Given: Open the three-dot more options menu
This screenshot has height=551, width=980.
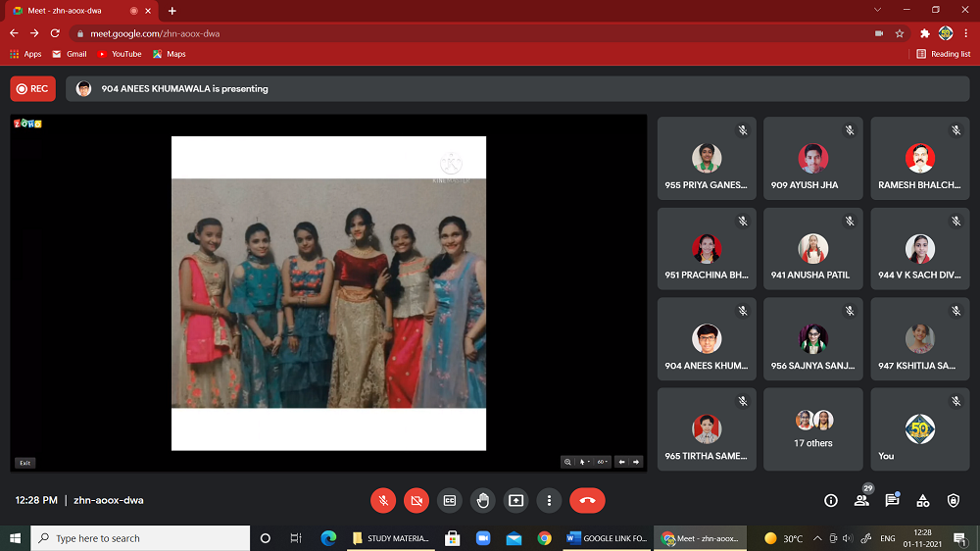Looking at the screenshot, I should (x=549, y=500).
